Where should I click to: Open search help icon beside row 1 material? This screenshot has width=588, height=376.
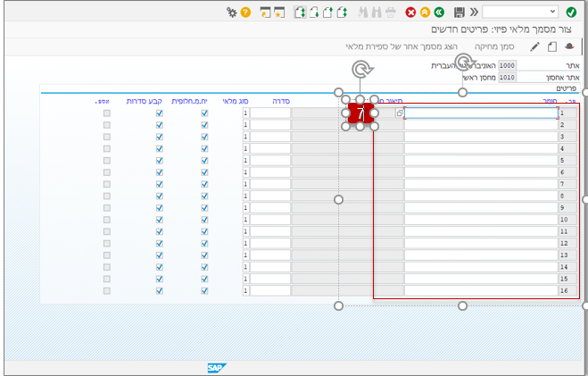pyautogui.click(x=400, y=113)
